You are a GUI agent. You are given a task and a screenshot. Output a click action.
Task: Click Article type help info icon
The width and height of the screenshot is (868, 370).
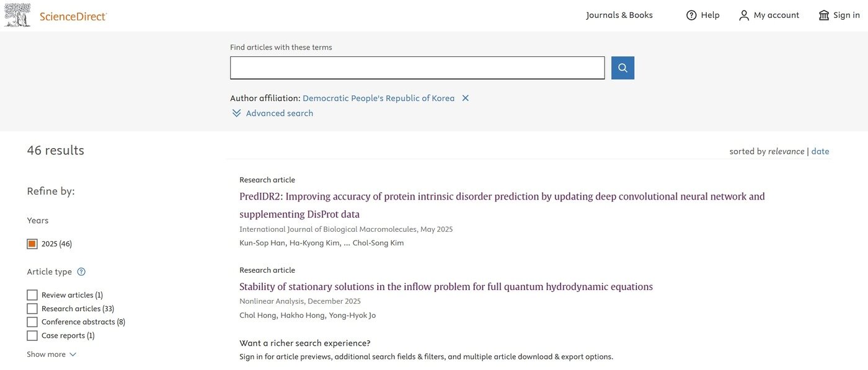click(81, 271)
